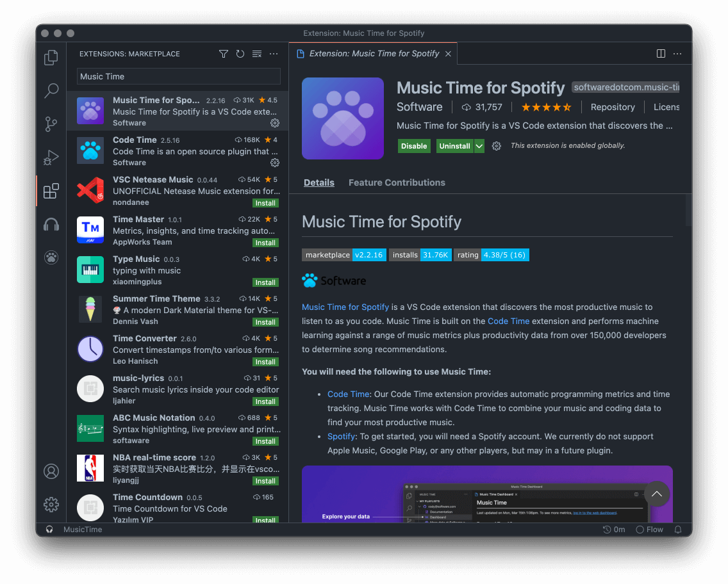The image size is (728, 584).
Task: Open the Run and Debug view
Action: [x=51, y=158]
